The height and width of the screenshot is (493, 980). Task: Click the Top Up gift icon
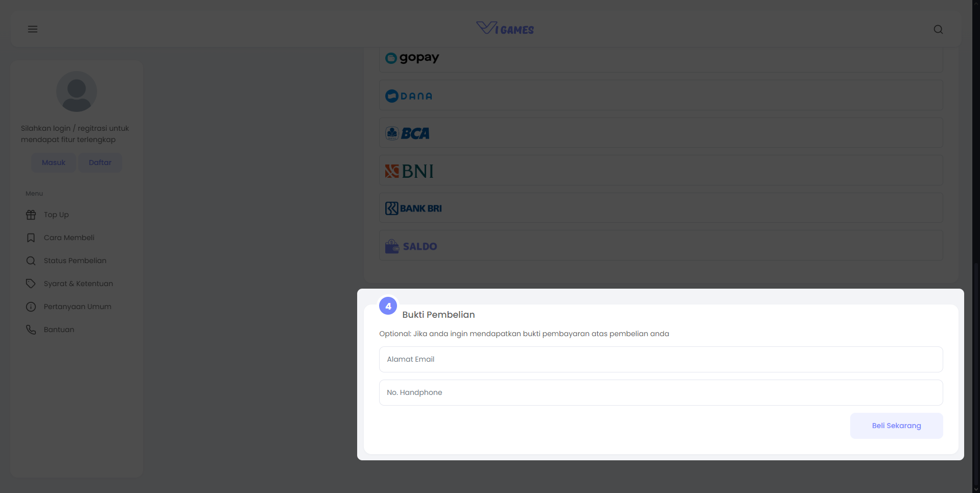tap(31, 215)
